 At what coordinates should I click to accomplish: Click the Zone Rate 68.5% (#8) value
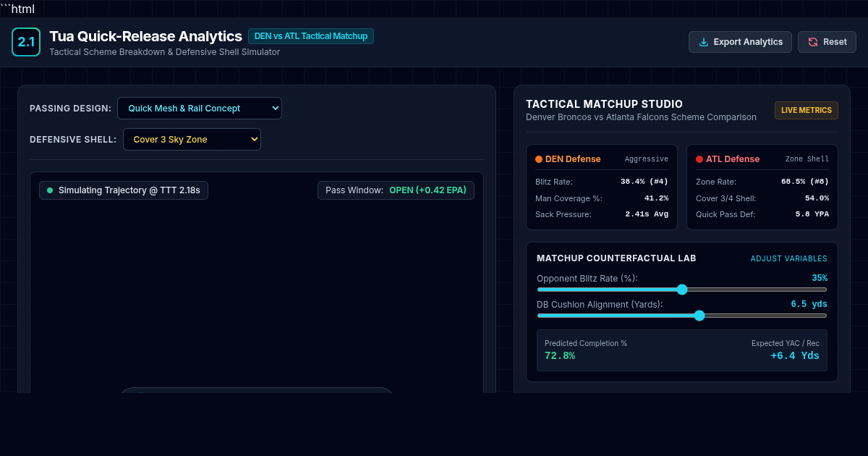tap(805, 182)
